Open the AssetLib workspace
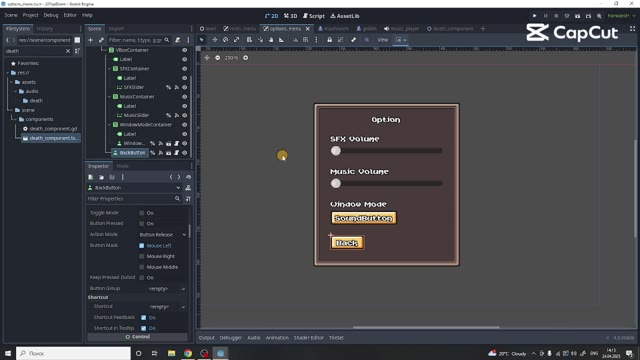This screenshot has height=360, width=640. 345,16
